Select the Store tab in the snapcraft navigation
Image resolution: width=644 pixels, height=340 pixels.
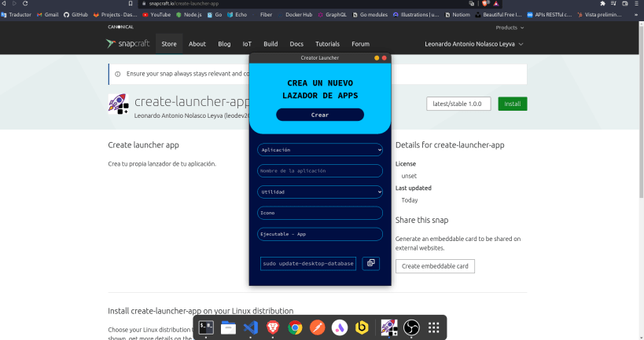169,44
